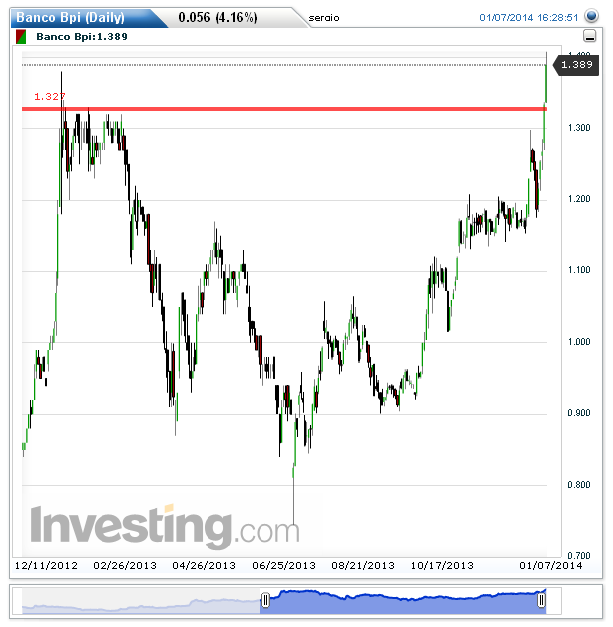
Task: Click the left range slider handle
Action: click(x=265, y=600)
